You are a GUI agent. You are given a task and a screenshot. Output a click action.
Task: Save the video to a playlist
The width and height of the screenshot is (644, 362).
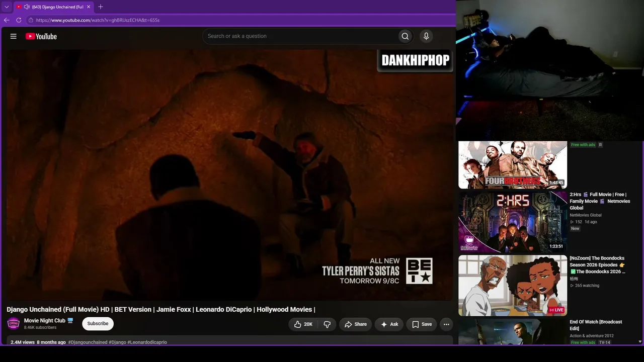pos(422,324)
